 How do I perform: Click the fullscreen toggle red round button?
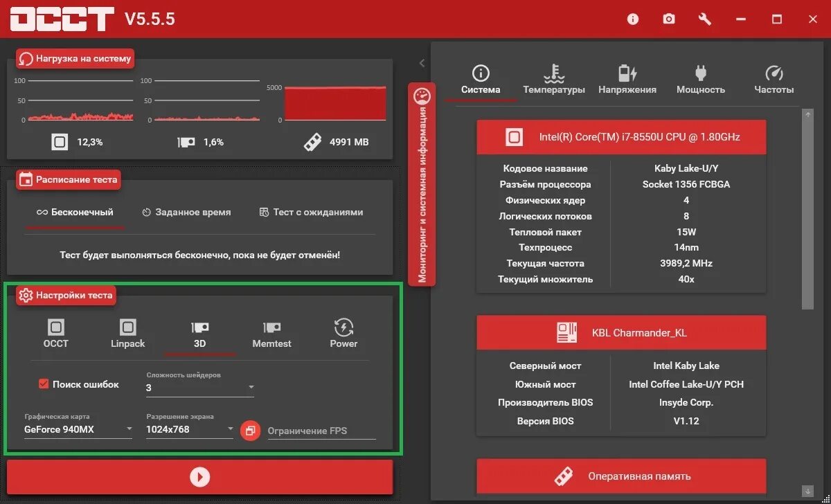250,430
